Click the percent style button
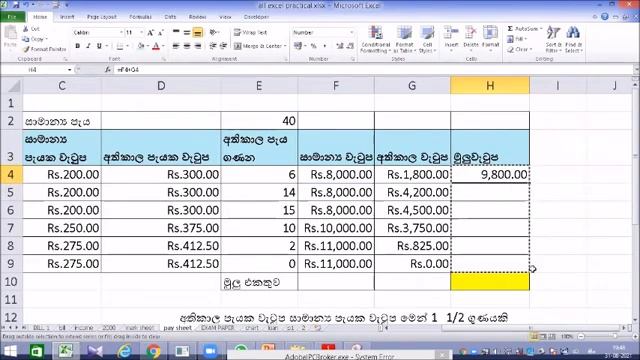Screen dimensions: 640x360 point(313,46)
